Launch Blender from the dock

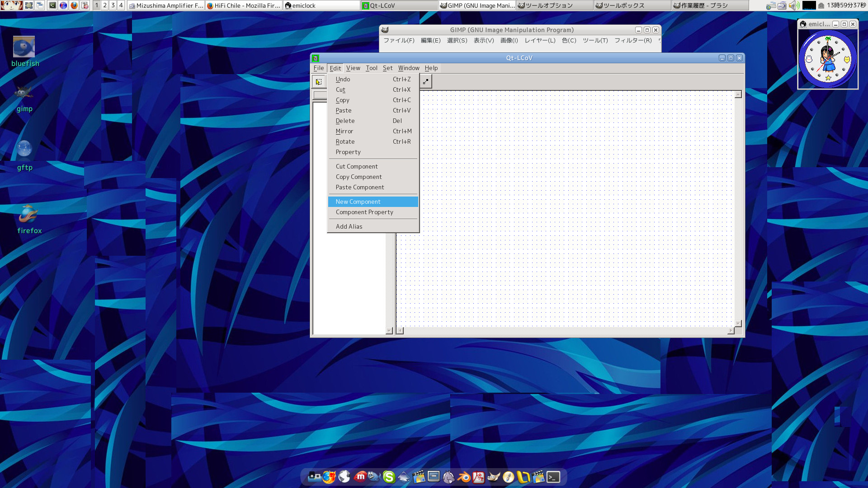(464, 477)
